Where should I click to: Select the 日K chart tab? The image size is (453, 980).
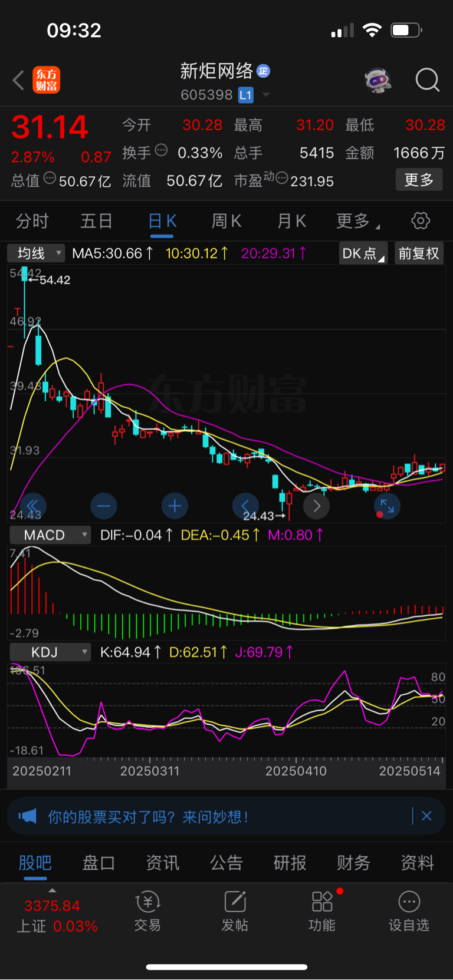tap(162, 222)
